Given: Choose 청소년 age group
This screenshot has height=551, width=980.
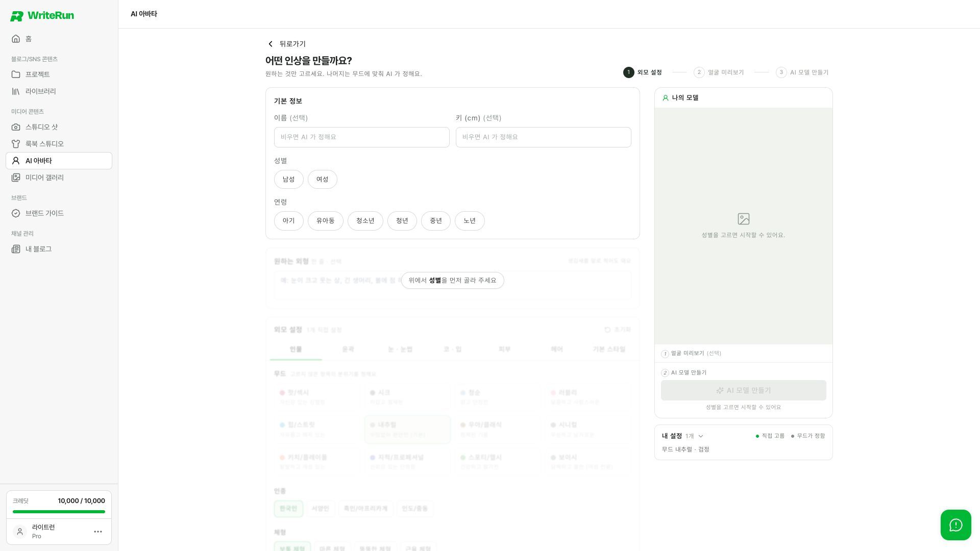Looking at the screenshot, I should pos(365,221).
